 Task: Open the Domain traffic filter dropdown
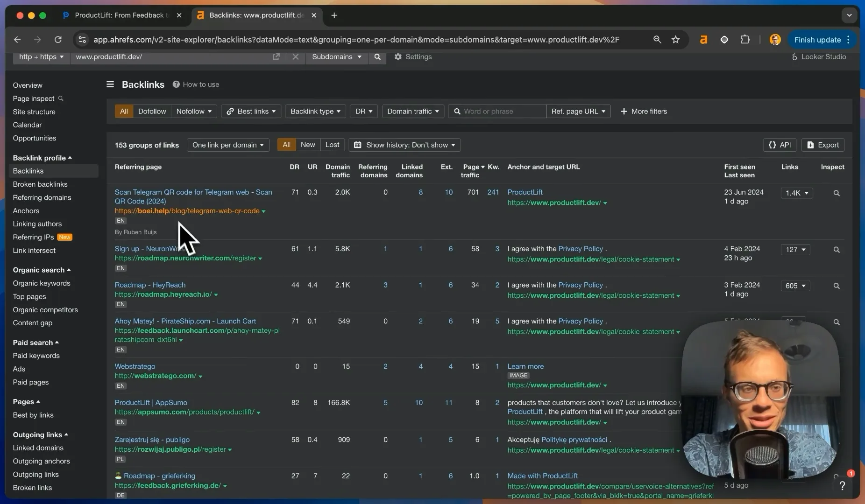(x=412, y=112)
